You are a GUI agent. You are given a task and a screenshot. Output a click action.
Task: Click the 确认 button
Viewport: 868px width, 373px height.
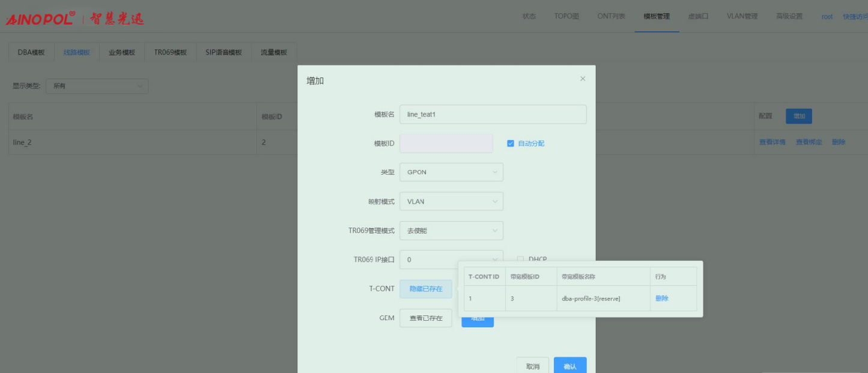570,366
